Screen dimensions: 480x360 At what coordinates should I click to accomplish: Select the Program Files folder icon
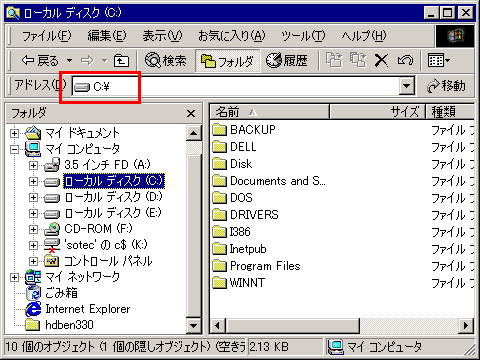tap(219, 266)
